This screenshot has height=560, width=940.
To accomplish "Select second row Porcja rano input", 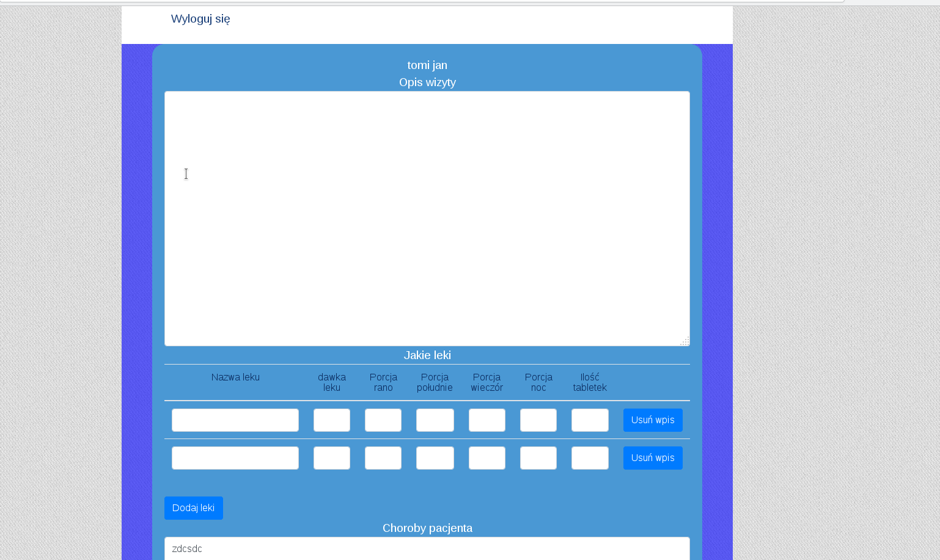I will [x=383, y=458].
